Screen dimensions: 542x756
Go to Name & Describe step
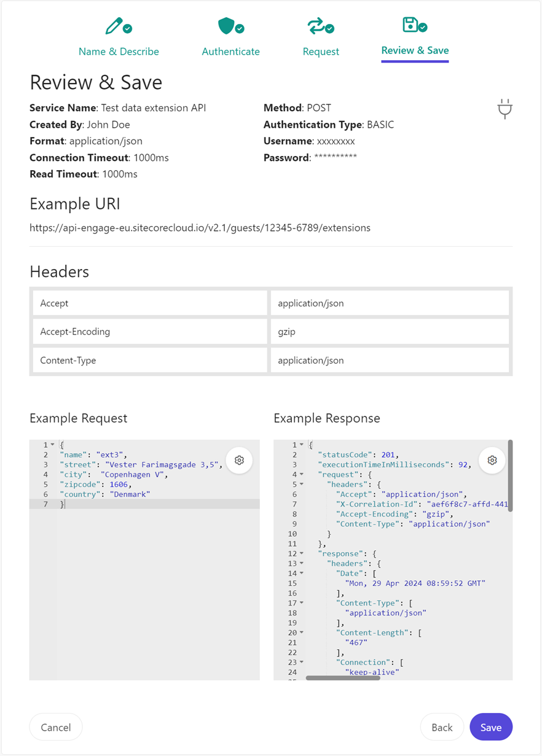[119, 52]
